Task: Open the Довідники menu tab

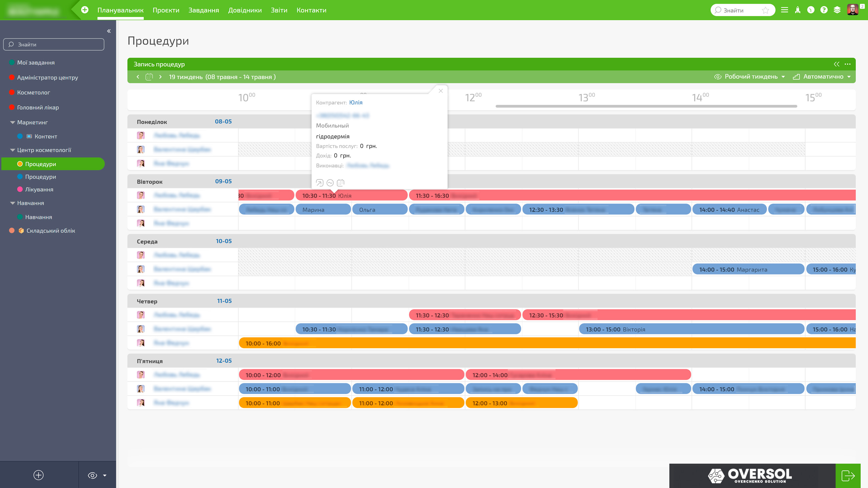Action: [245, 10]
